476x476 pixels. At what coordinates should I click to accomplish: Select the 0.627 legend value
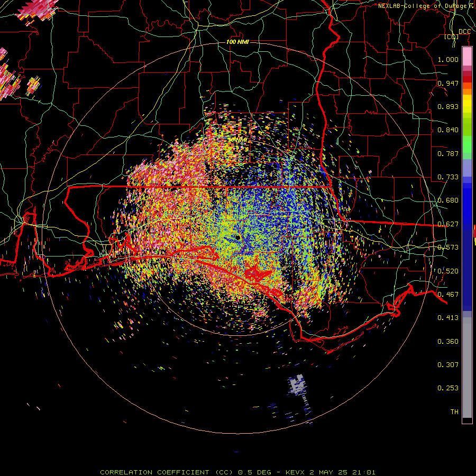(448, 224)
